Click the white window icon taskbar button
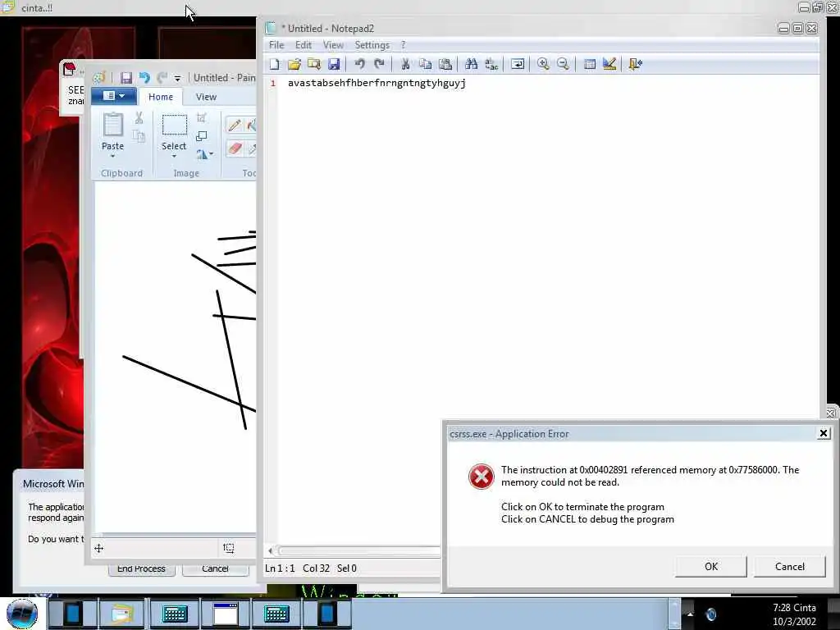Image resolution: width=840 pixels, height=630 pixels. click(x=225, y=614)
